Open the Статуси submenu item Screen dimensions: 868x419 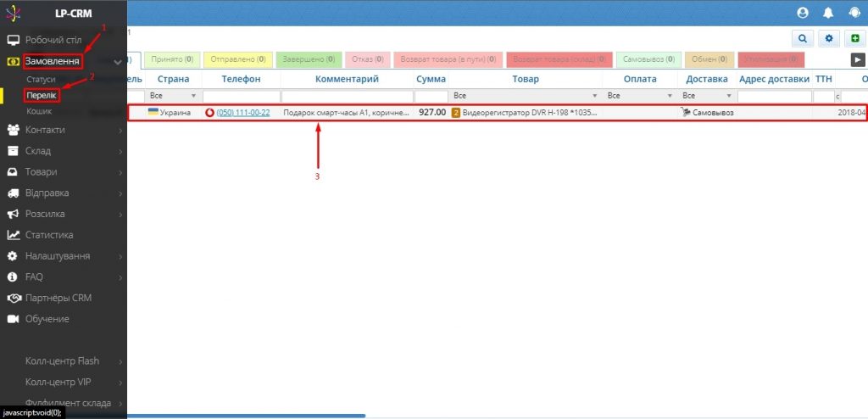tap(41, 79)
